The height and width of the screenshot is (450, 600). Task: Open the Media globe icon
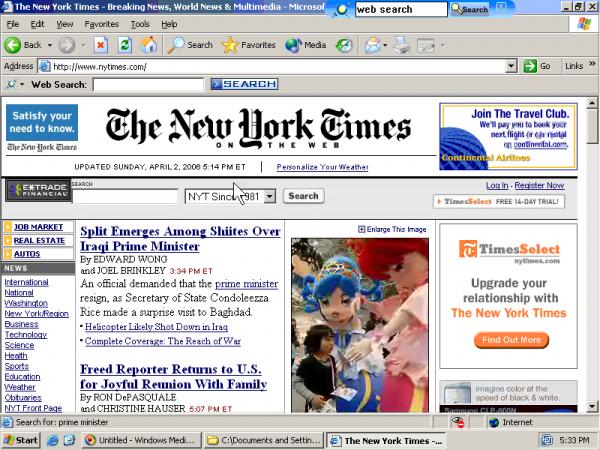[293, 45]
